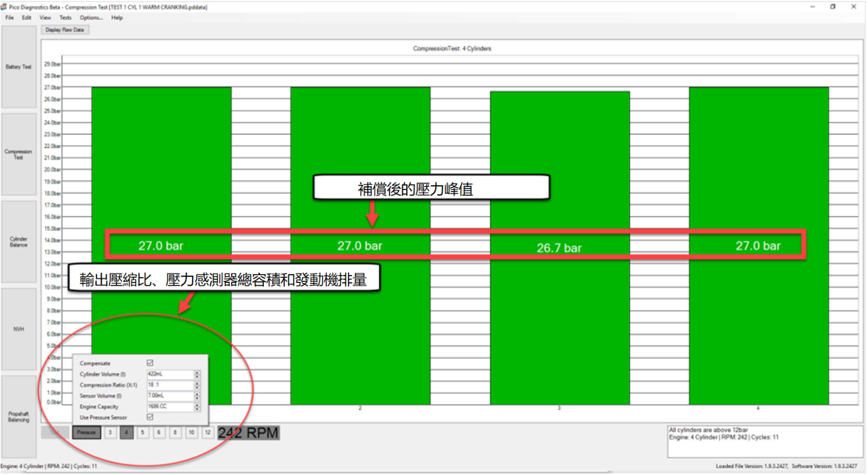Select the Compression Test sidebar button
This screenshot has width=868, height=475.
(x=19, y=154)
